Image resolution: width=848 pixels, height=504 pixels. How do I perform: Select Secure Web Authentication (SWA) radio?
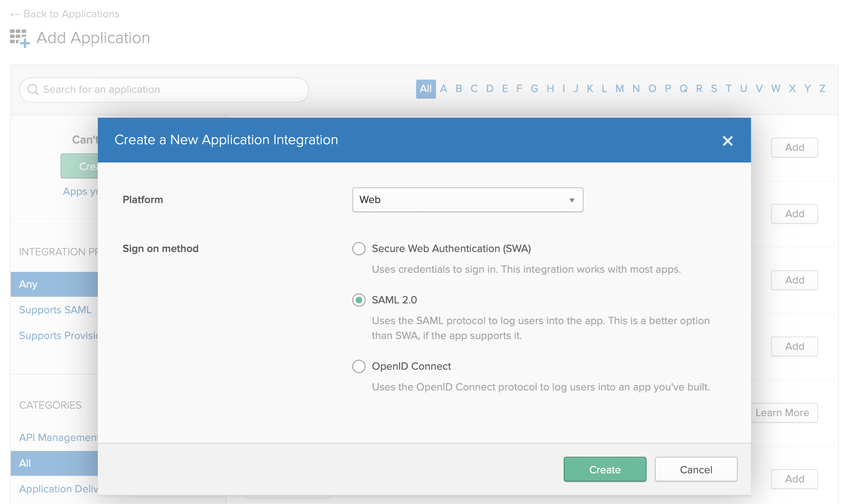coord(359,249)
